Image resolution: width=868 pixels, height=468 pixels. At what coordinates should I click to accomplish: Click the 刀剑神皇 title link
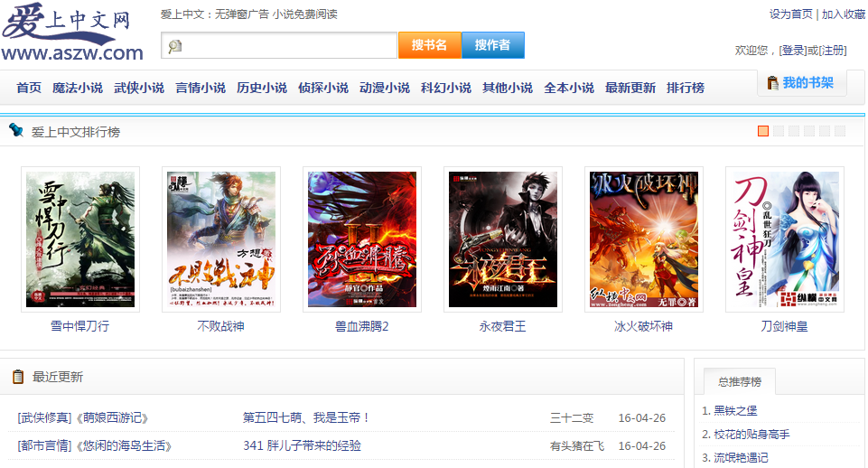(785, 326)
